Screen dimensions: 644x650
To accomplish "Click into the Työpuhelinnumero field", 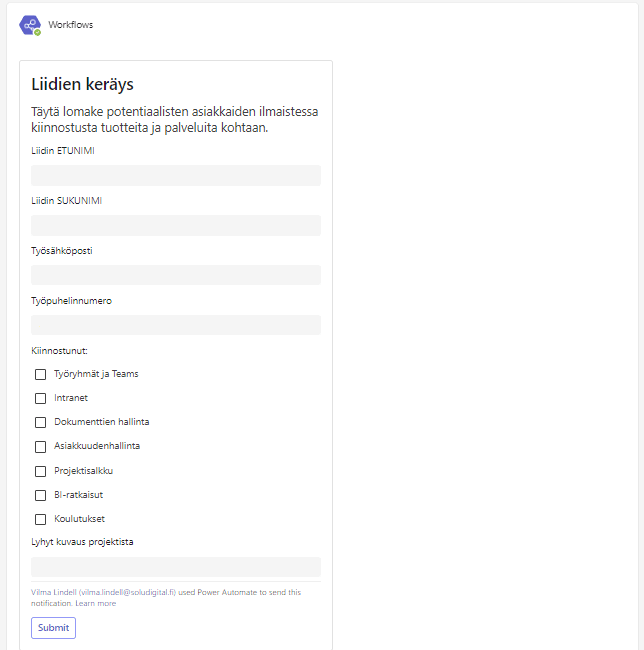I will (x=176, y=325).
